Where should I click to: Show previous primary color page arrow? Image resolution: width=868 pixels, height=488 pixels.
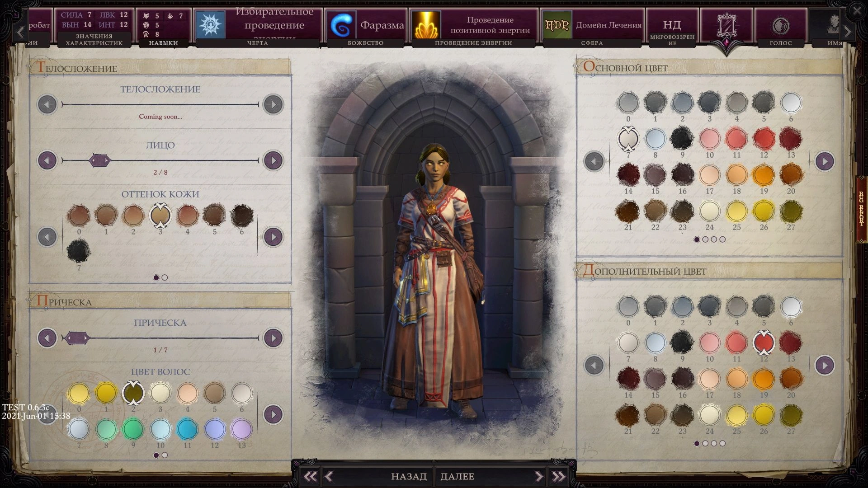click(594, 161)
